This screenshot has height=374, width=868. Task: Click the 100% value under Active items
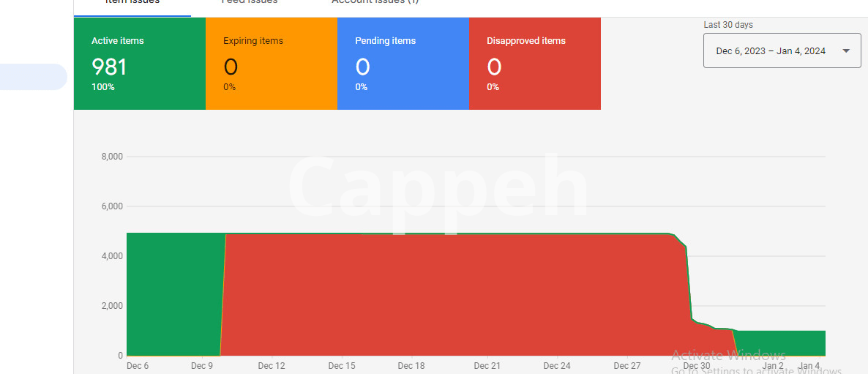[x=102, y=87]
